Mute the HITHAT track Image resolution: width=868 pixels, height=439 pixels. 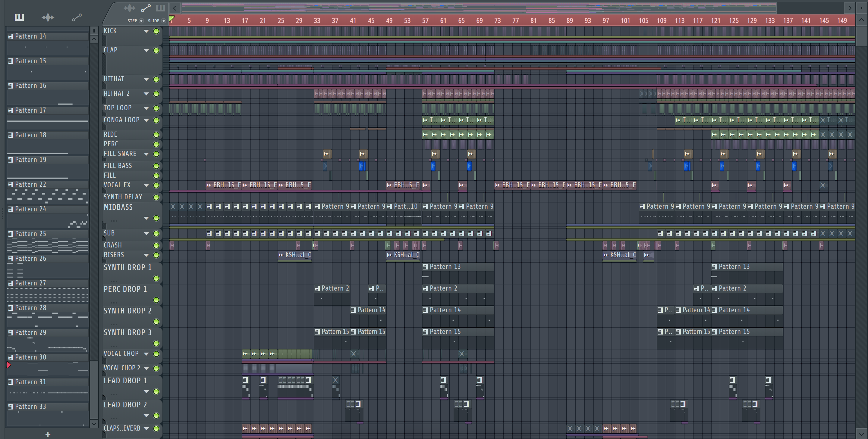156,79
